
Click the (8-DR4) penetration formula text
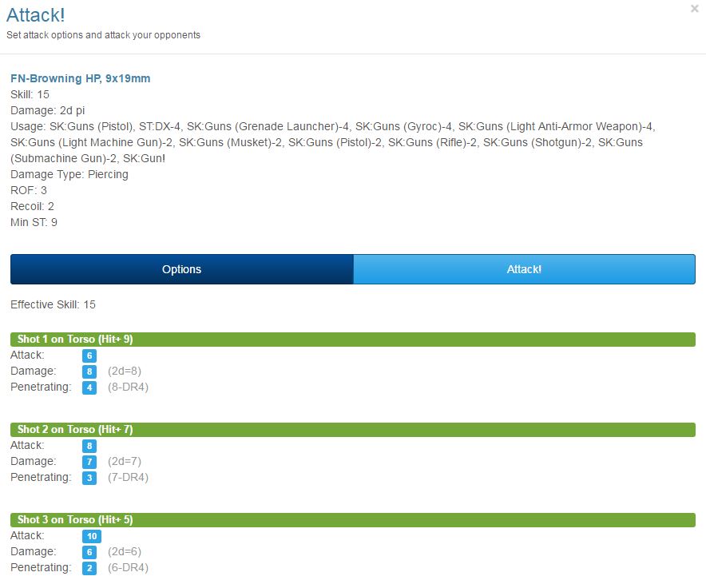pyautogui.click(x=128, y=387)
